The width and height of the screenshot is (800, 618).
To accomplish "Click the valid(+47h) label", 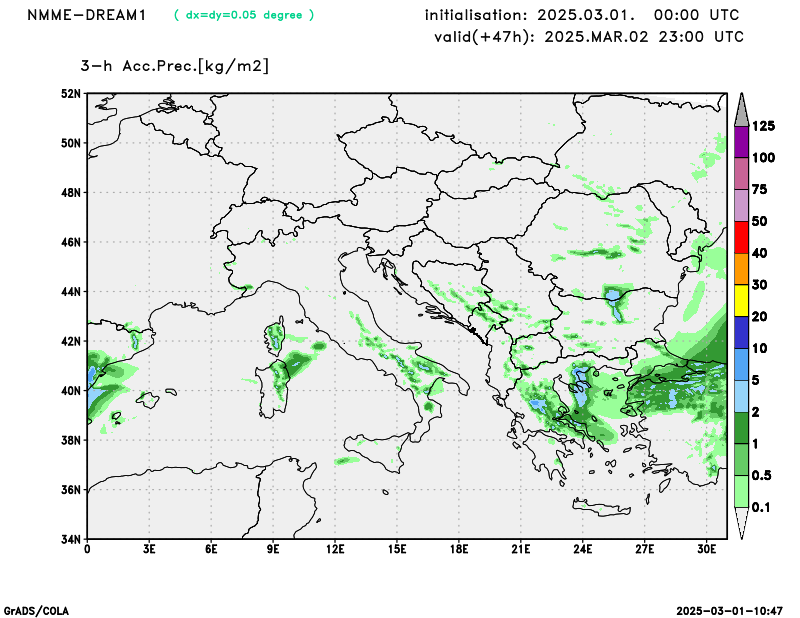I will tap(485, 37).
